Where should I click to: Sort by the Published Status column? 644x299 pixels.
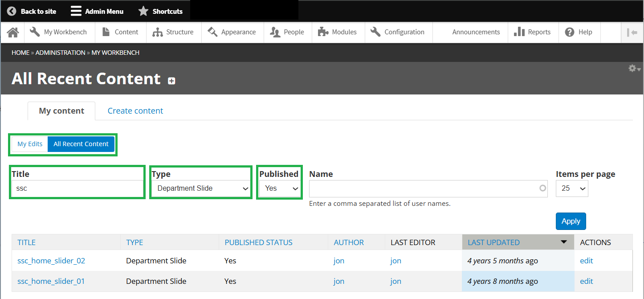click(258, 242)
